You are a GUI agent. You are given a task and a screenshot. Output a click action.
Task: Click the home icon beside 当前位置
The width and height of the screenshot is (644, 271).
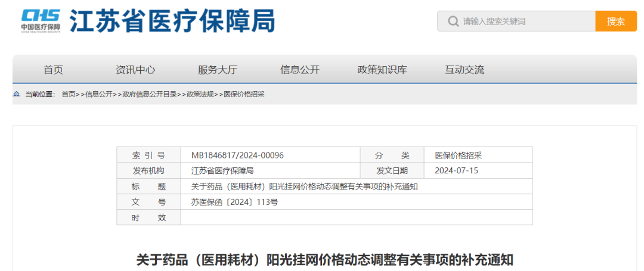point(16,94)
